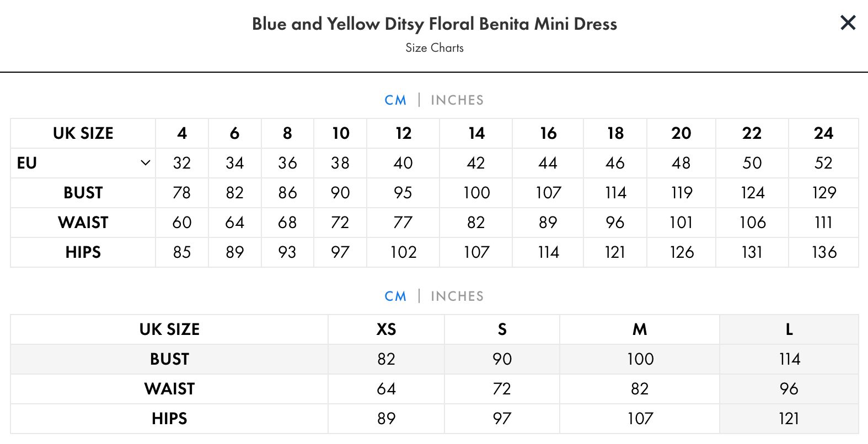Select CM units in the second chart
868x444 pixels.
395,296
